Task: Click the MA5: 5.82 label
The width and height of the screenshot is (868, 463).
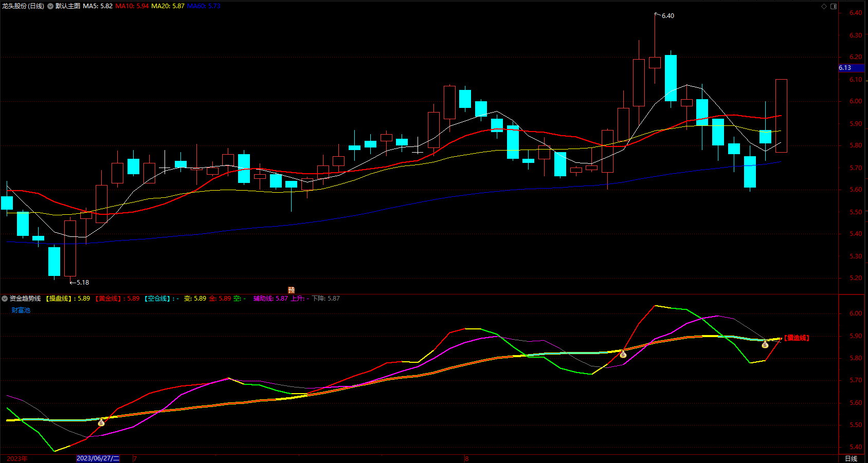Action: (x=98, y=6)
